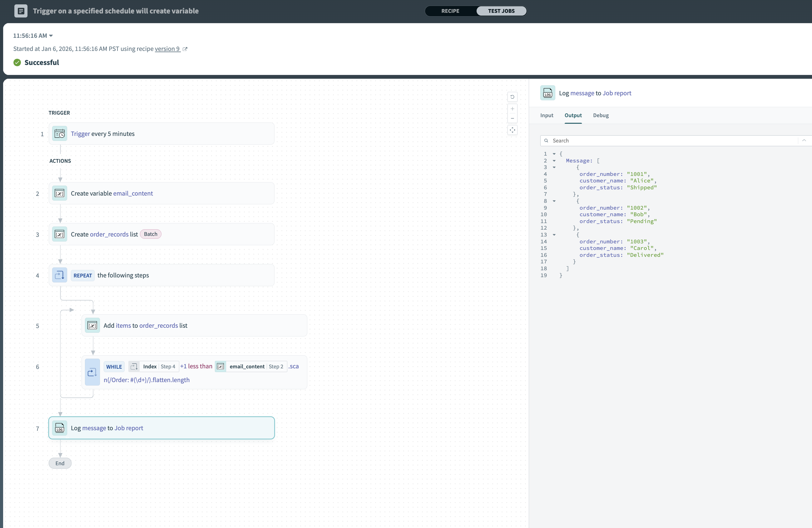Click the canvas reset view icon

coord(512,97)
